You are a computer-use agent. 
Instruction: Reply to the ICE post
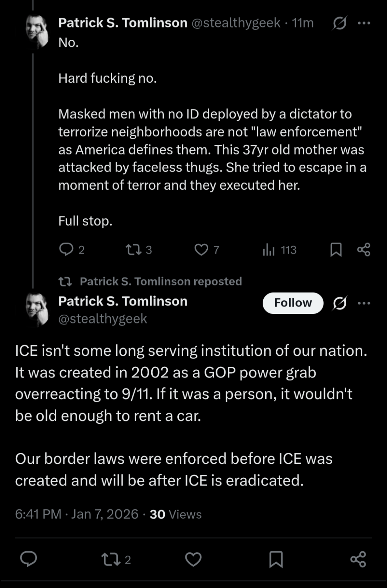pos(28,559)
